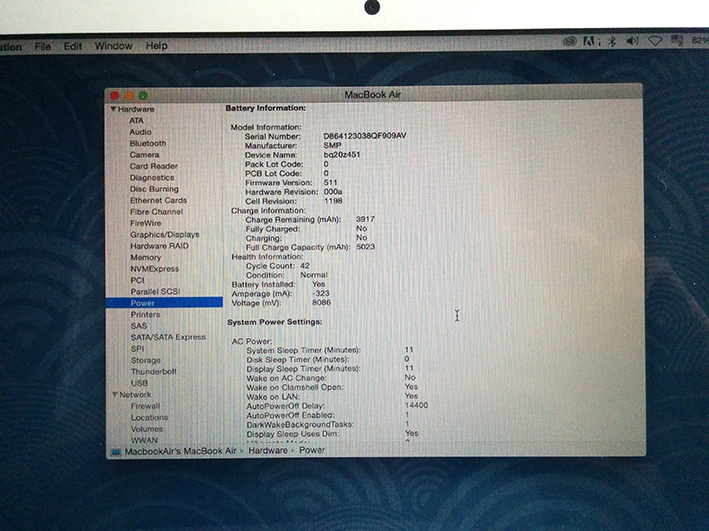Select Memory in the sidebar
Screen dimensions: 709x531
(x=146, y=257)
